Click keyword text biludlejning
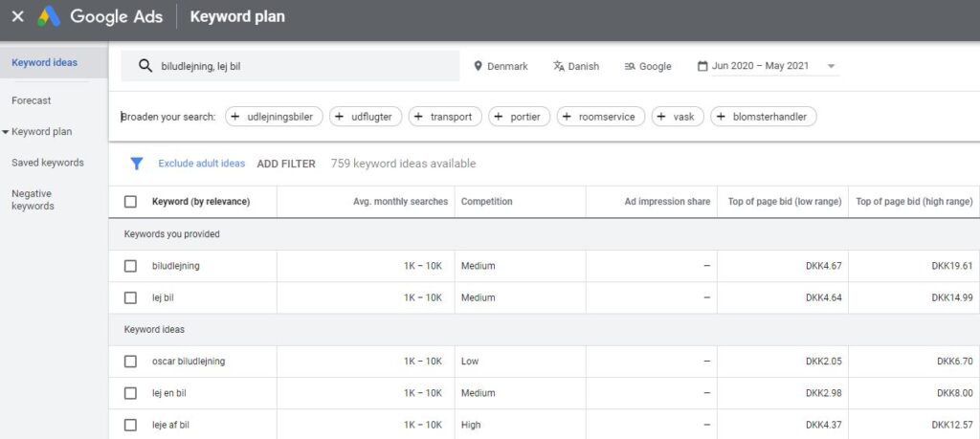This screenshot has height=439, width=980. click(x=176, y=266)
